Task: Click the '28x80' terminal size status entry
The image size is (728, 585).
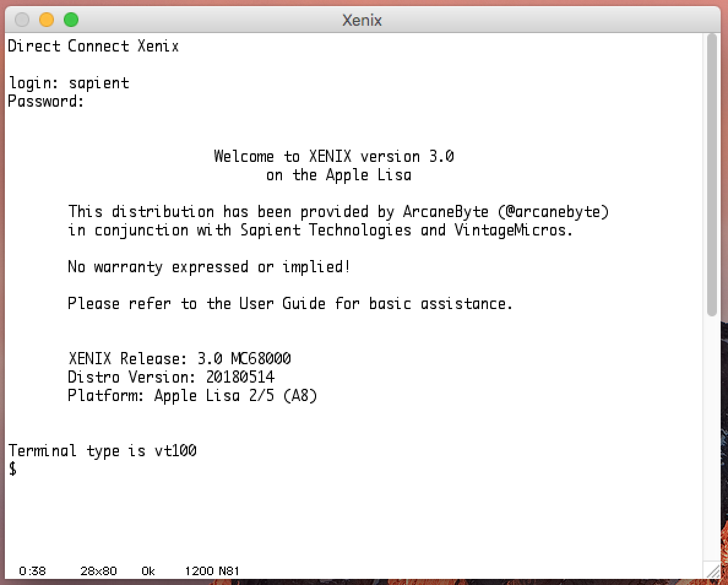Action: click(99, 571)
